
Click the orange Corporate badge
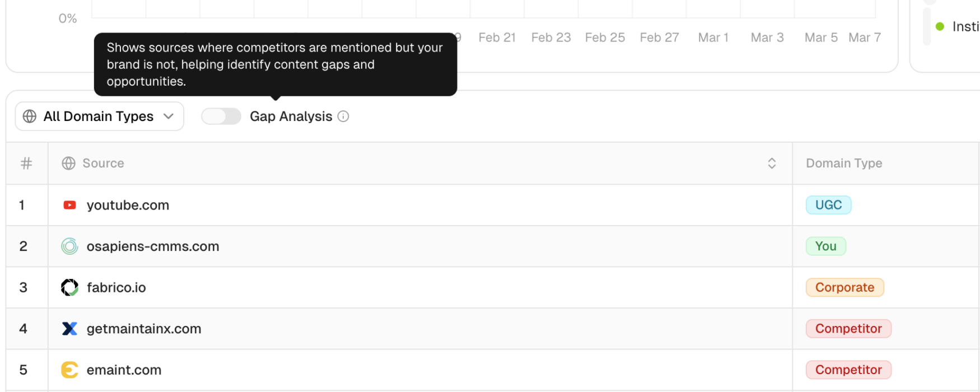pyautogui.click(x=844, y=287)
